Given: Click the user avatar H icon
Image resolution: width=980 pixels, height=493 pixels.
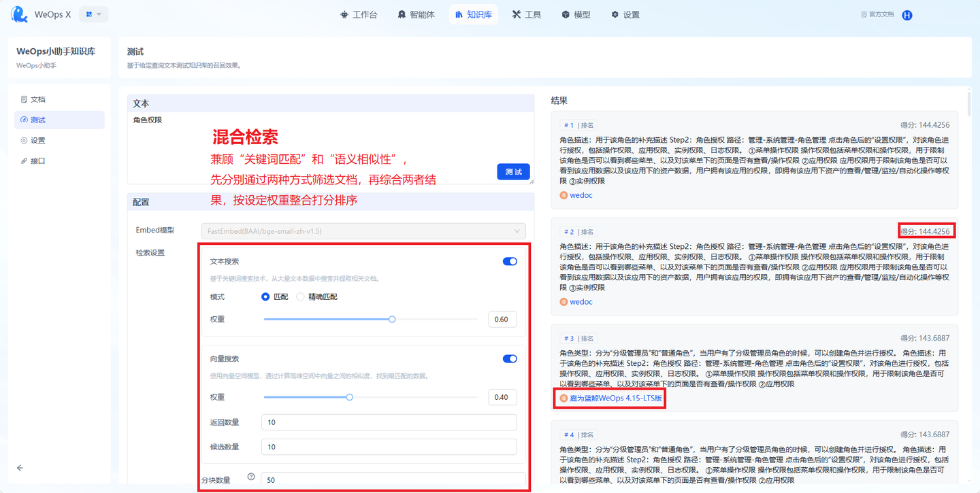Looking at the screenshot, I should click(907, 15).
